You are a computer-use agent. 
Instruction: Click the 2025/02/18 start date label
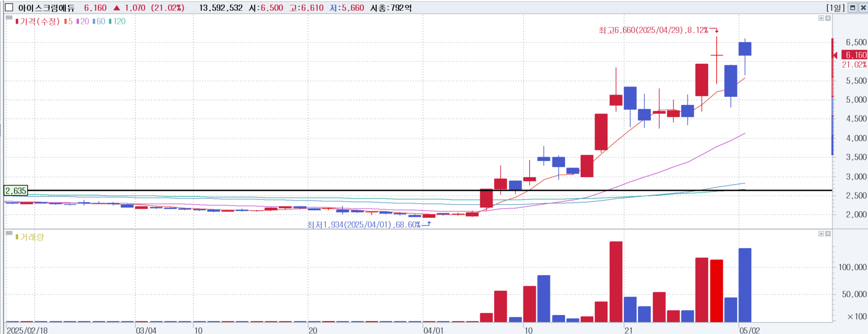[27, 330]
